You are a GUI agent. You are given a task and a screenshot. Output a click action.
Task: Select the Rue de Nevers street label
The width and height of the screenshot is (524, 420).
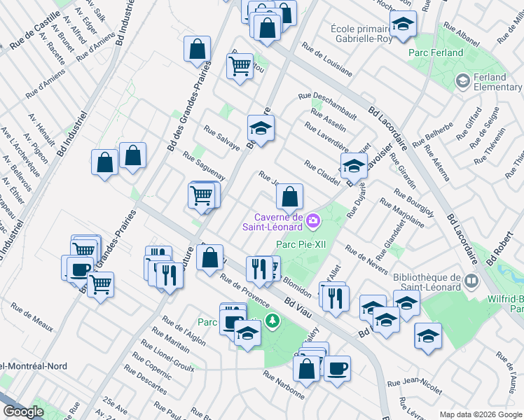pos(367,260)
